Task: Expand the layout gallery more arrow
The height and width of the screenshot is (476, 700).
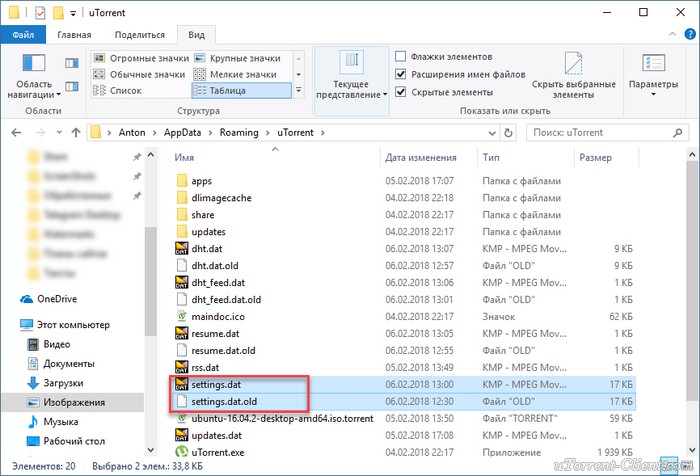Action: click(x=299, y=91)
